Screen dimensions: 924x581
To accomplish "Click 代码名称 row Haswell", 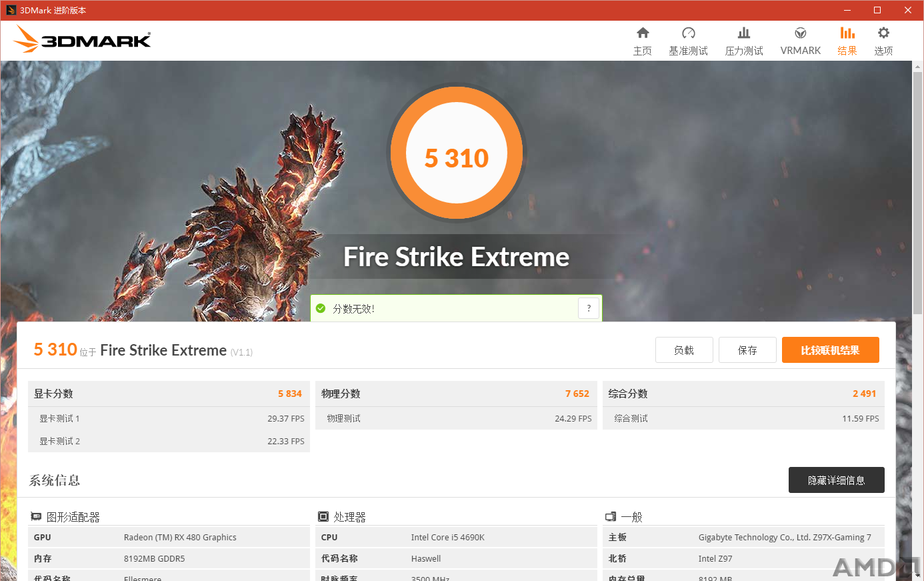I will coord(456,558).
